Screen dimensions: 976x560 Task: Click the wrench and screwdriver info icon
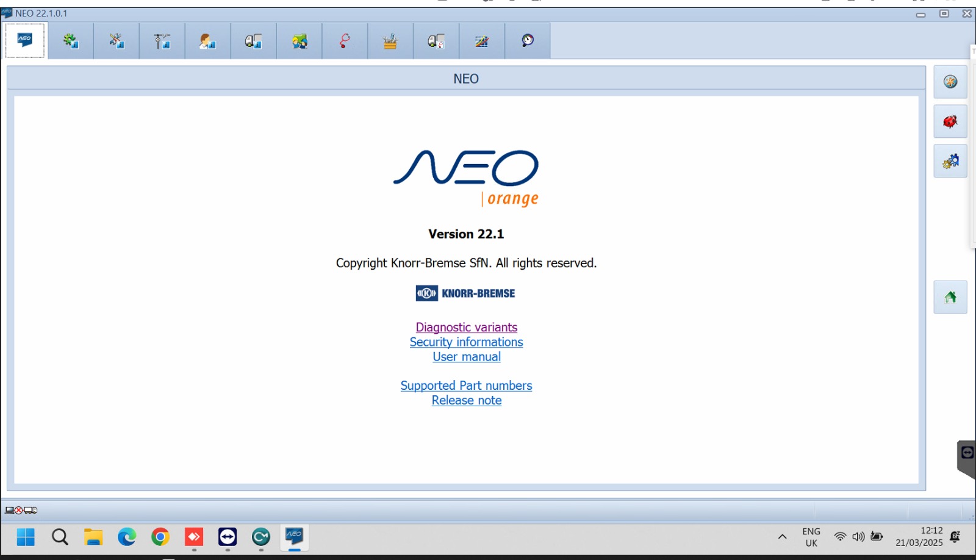pyautogui.click(x=117, y=41)
